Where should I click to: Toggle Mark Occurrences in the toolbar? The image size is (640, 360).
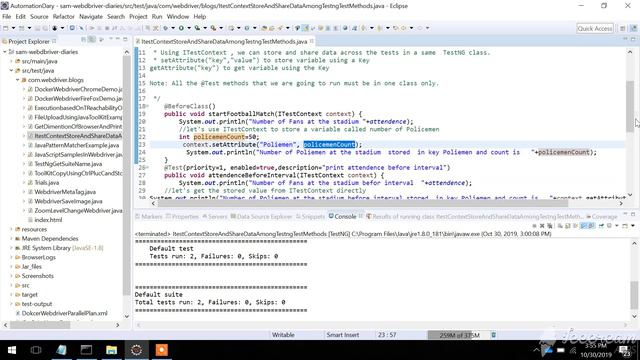pos(305,28)
